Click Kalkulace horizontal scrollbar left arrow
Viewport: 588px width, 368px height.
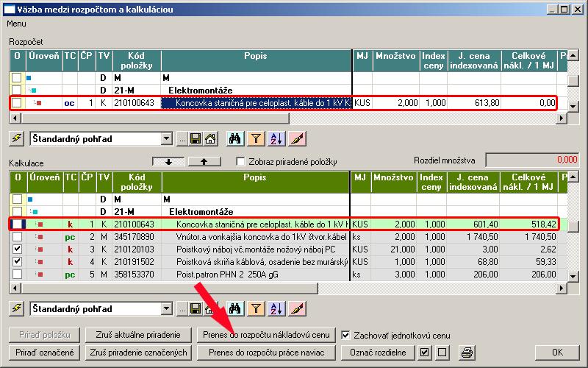pos(15,288)
